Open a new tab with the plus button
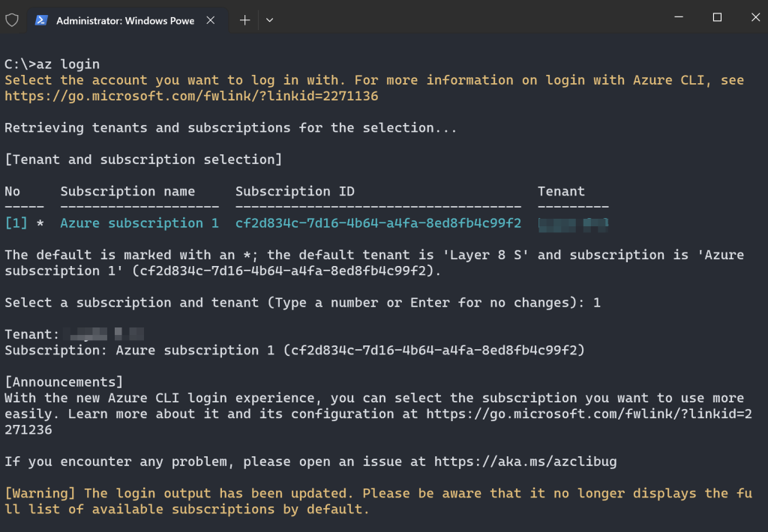 245,20
